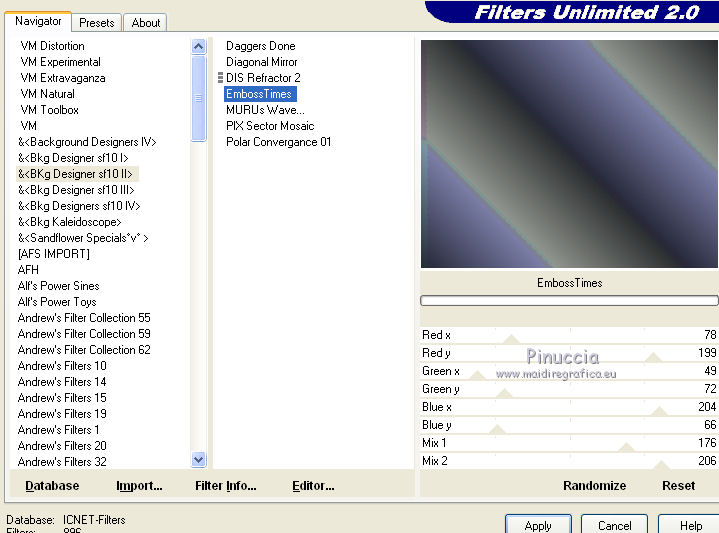Select Andrew's Filter Collection 55
Screen dimensions: 719x533
pyautogui.click(x=84, y=318)
